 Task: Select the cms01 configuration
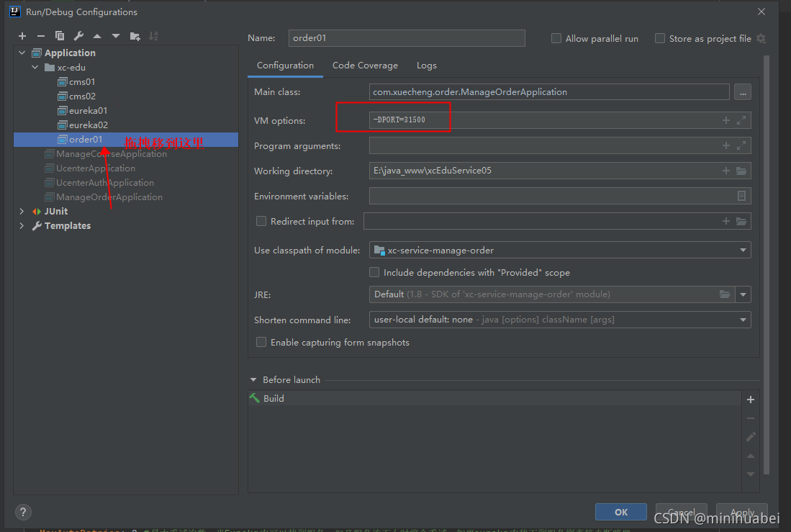point(82,82)
